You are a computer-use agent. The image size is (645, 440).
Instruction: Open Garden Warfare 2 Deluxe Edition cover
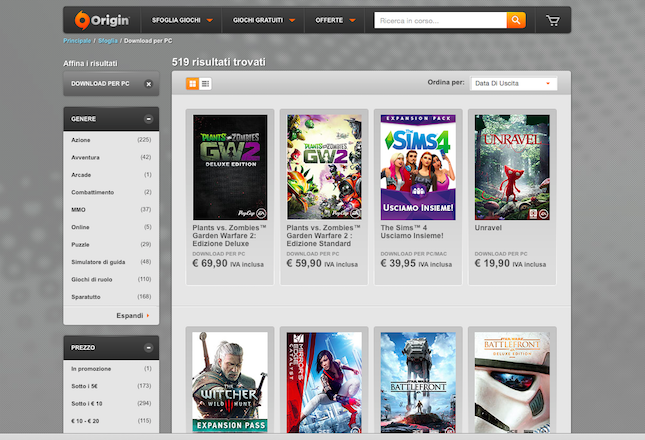point(230,167)
